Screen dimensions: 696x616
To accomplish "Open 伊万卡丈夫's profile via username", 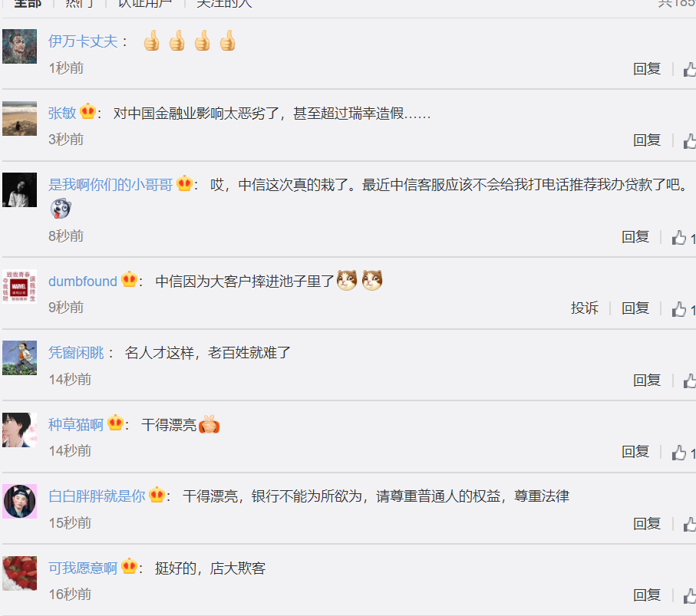I will point(83,41).
